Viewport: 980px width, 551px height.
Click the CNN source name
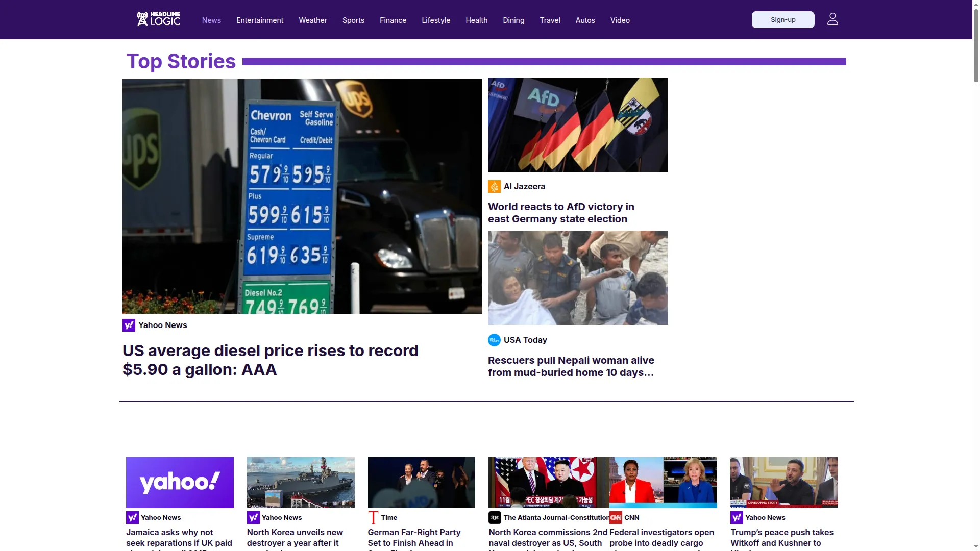tap(632, 518)
